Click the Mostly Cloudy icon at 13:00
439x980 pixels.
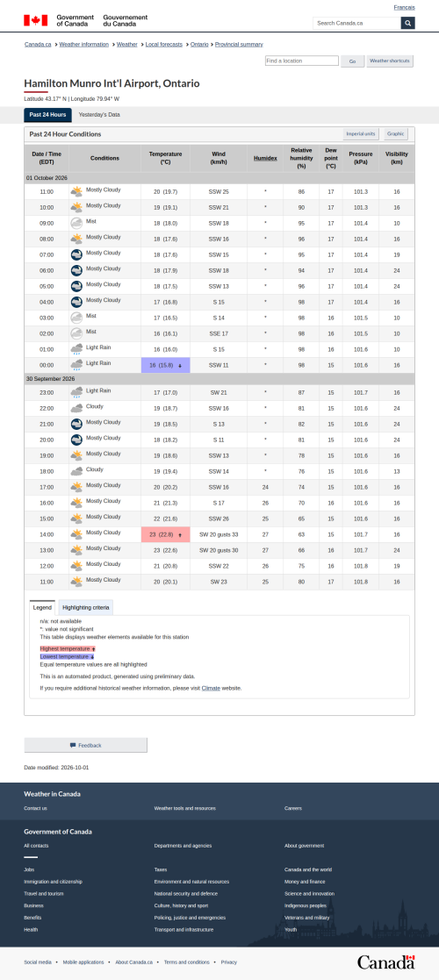tap(76, 550)
